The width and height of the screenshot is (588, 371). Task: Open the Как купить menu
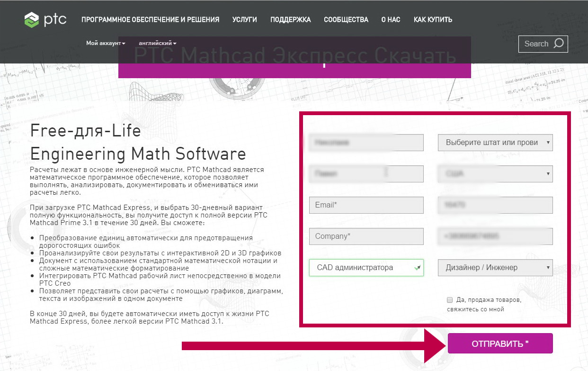433,20
